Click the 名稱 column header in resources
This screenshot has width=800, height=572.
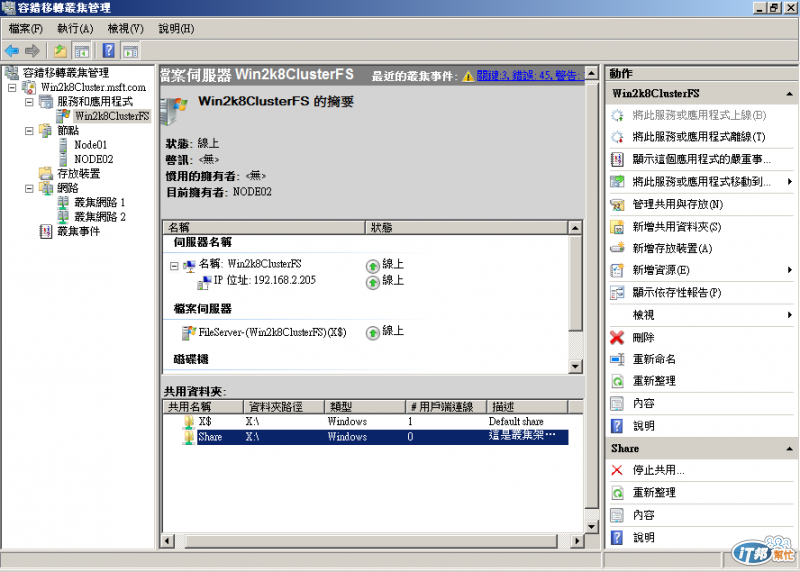pyautogui.click(x=264, y=227)
